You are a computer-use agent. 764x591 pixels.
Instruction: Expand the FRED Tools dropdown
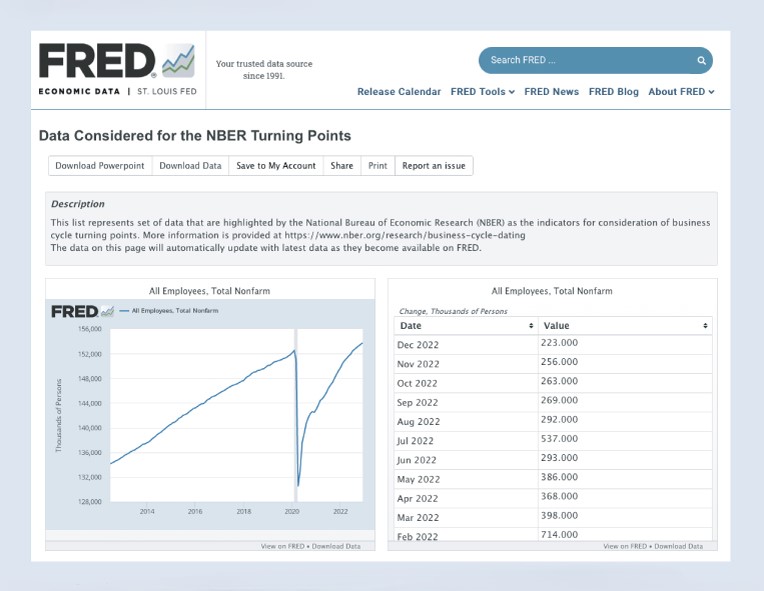click(x=482, y=92)
